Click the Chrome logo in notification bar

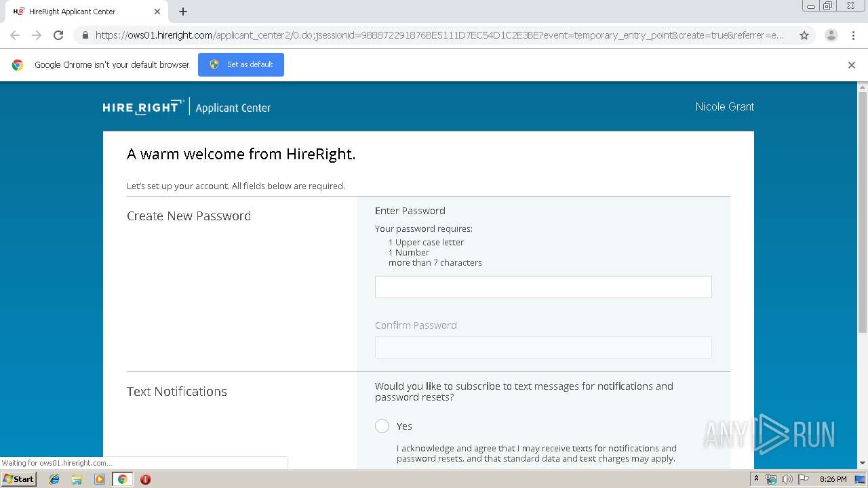(18, 65)
